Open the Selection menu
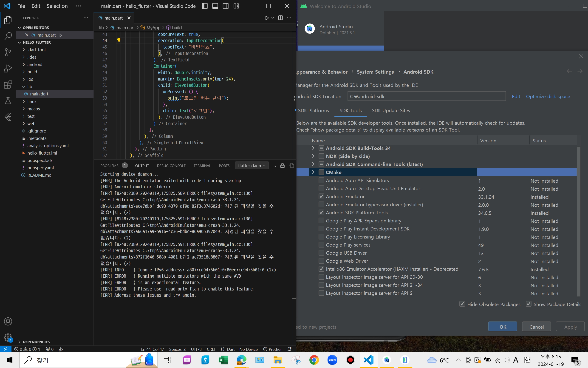This screenshot has width=588, height=368. tap(57, 6)
